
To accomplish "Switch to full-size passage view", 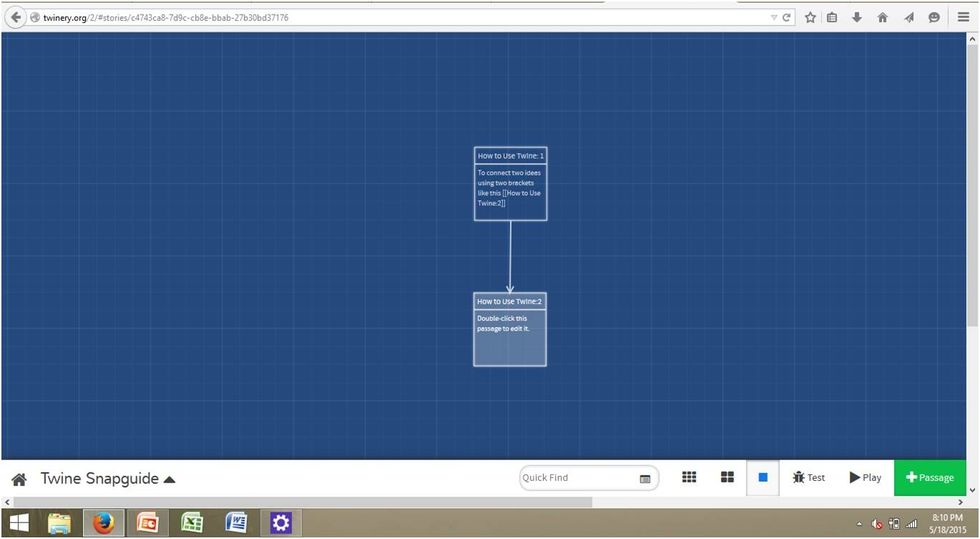I will point(763,478).
